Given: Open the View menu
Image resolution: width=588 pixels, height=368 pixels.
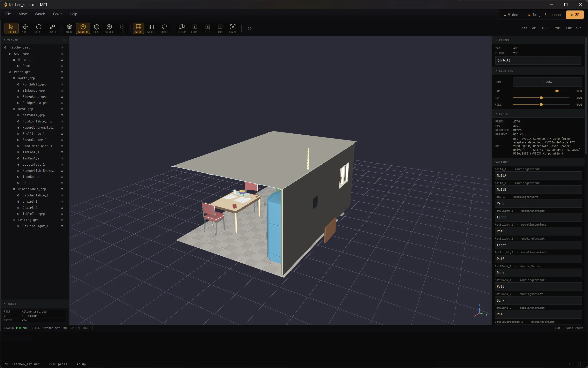Looking at the screenshot, I should pyautogui.click(x=23, y=14).
